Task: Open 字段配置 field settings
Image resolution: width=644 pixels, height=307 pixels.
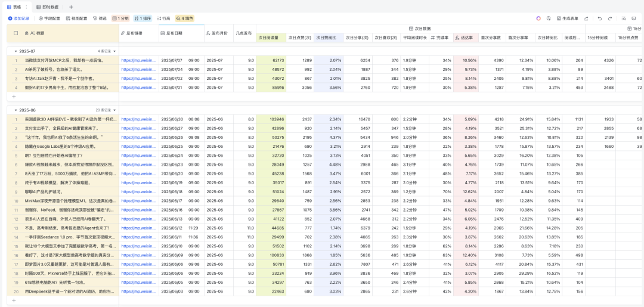Action: click(x=49, y=18)
